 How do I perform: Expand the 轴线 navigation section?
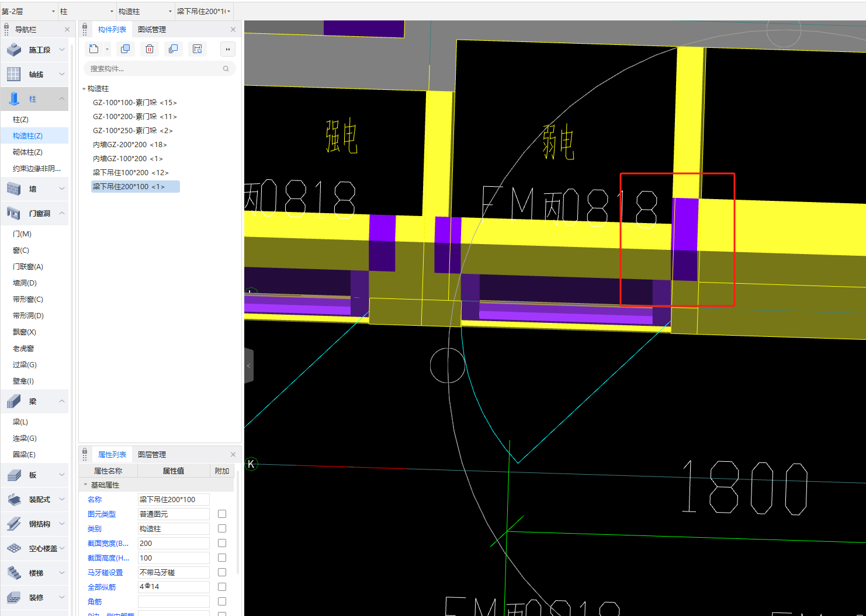[62, 75]
